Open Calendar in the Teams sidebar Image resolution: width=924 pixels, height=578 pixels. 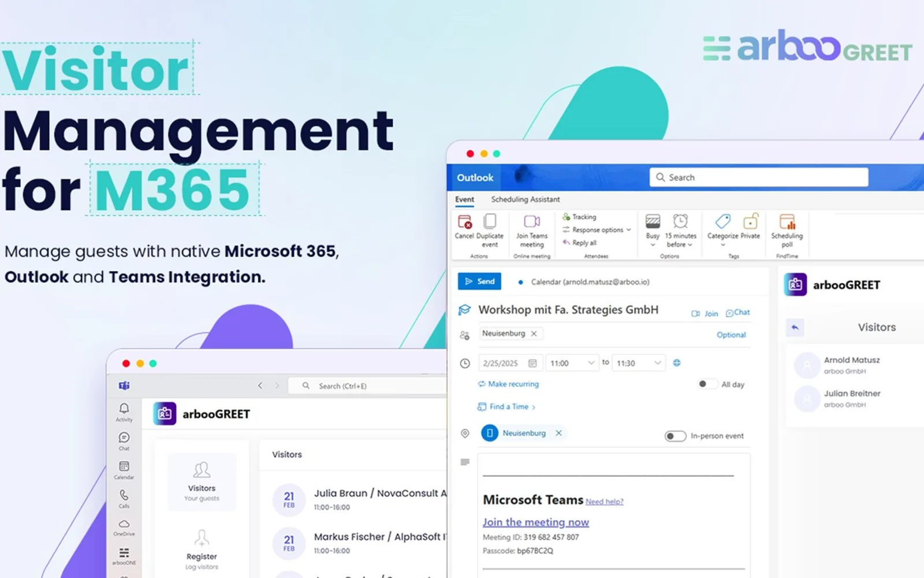pyautogui.click(x=124, y=470)
